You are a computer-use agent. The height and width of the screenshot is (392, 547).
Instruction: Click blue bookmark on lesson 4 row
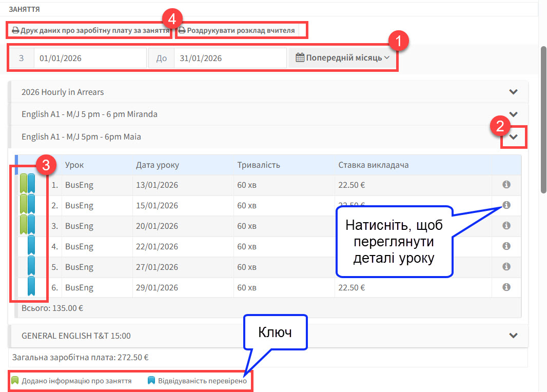point(31,246)
